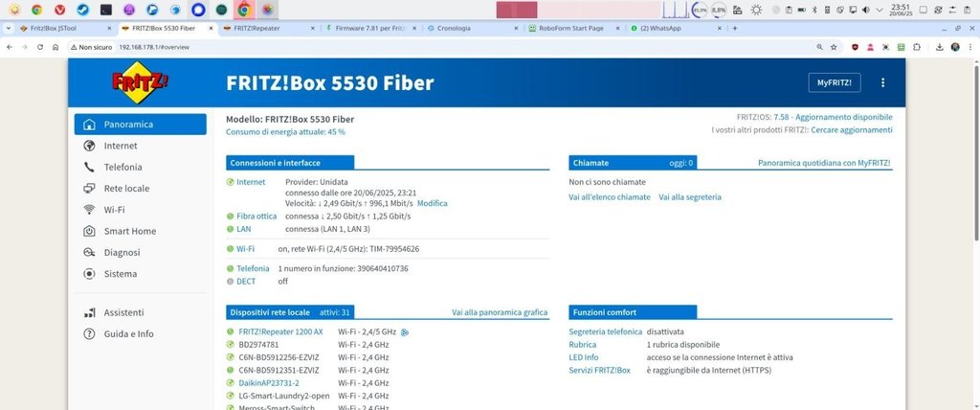Click the browser back arrow
980x410 pixels.
pyautogui.click(x=9, y=47)
